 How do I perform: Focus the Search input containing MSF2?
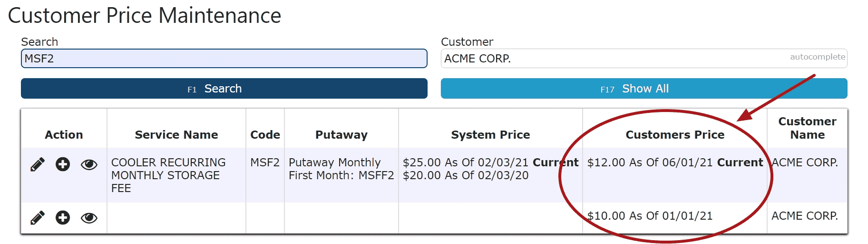pyautogui.click(x=224, y=59)
